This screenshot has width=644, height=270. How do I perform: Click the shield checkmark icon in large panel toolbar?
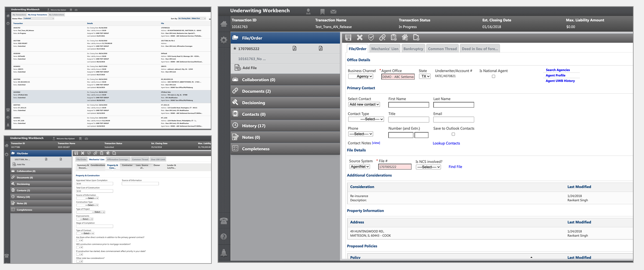[x=371, y=37]
